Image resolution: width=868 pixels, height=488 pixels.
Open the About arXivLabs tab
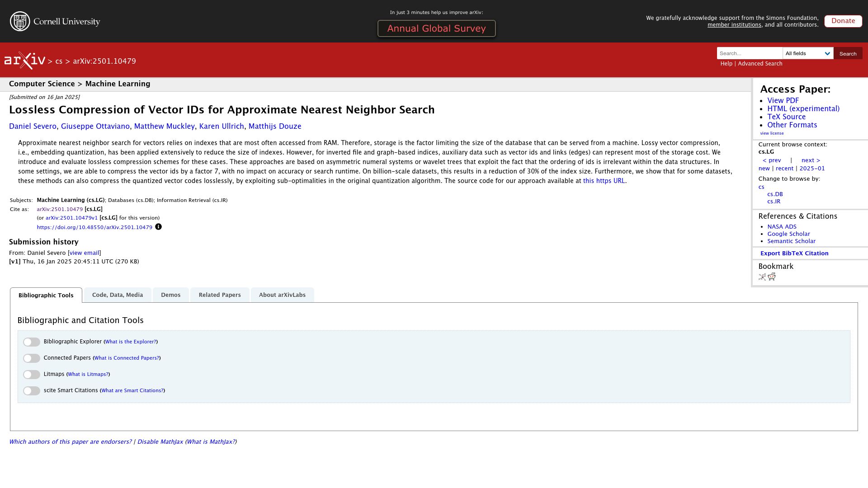[x=282, y=295]
